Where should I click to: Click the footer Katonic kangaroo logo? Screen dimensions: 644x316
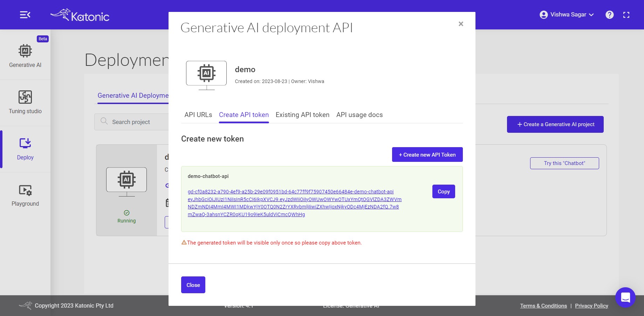[25, 305]
